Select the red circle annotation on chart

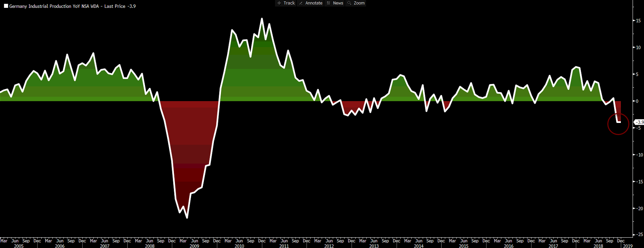[618, 124]
